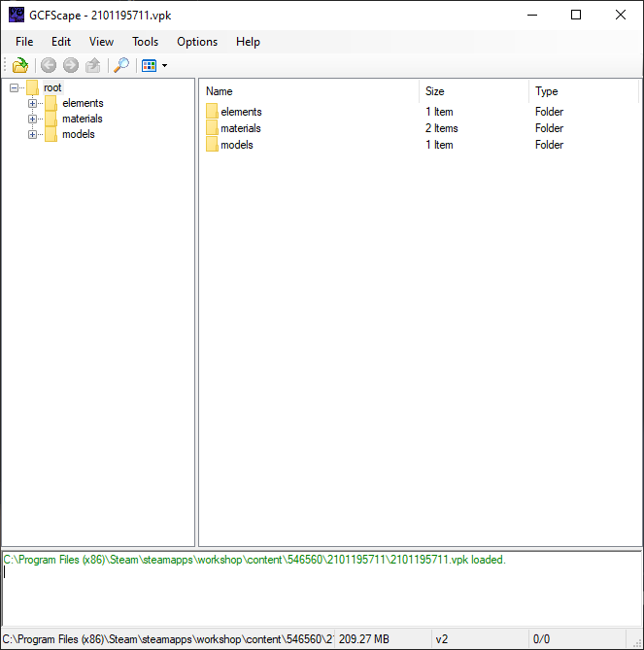
Task: Click the Open package toolbar icon
Action: click(19, 65)
